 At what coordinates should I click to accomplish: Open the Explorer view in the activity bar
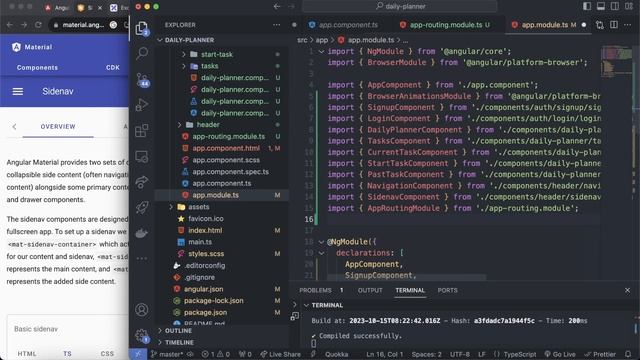coord(142,28)
